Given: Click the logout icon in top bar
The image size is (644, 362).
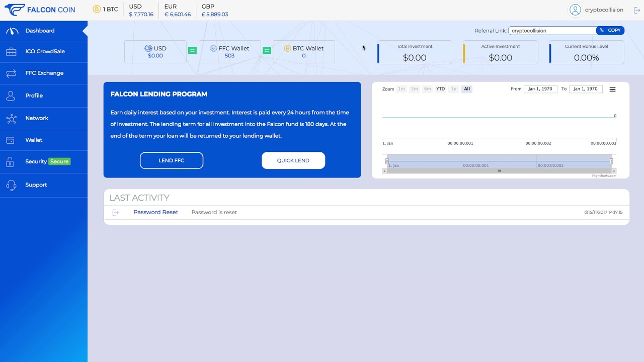Looking at the screenshot, I should 636,10.
